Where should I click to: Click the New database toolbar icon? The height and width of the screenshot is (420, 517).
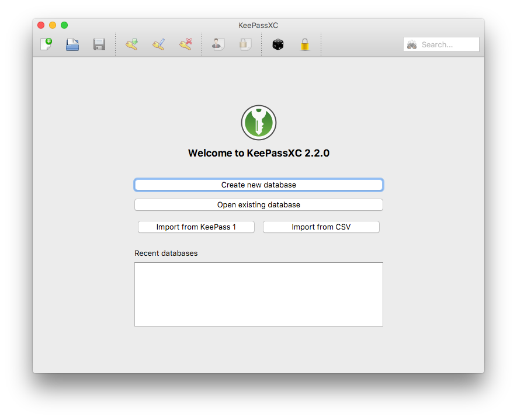(x=46, y=44)
